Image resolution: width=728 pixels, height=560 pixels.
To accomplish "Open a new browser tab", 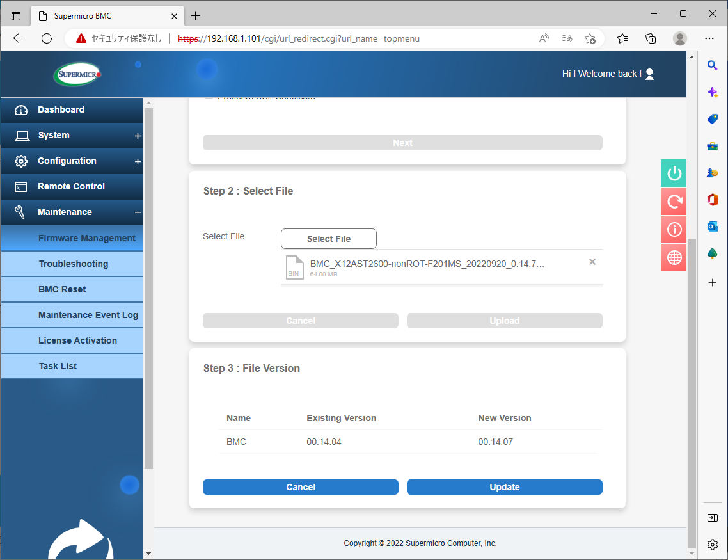I will 196,16.
